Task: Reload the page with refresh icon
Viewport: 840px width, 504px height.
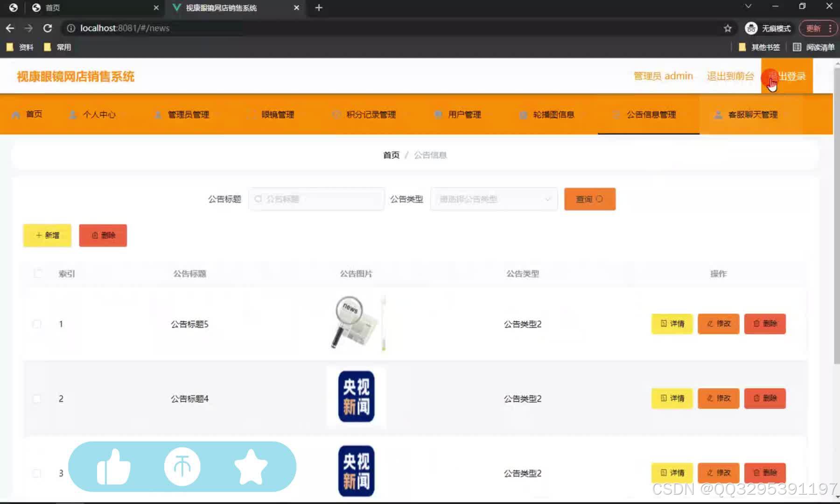Action: point(47,28)
